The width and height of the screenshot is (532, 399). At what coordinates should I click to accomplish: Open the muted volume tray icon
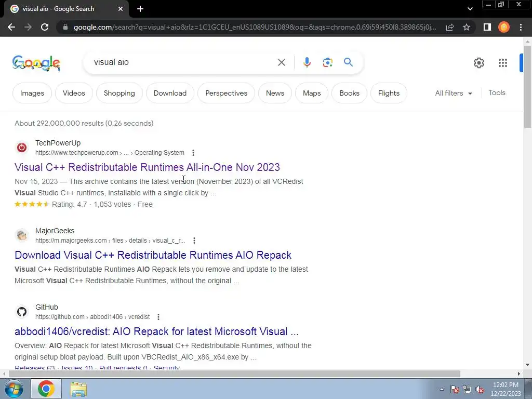(480, 389)
